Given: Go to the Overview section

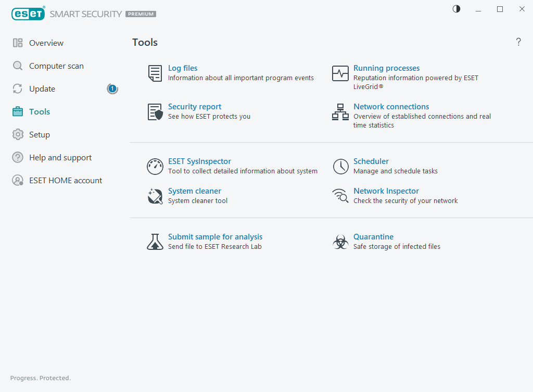Looking at the screenshot, I should coord(46,43).
